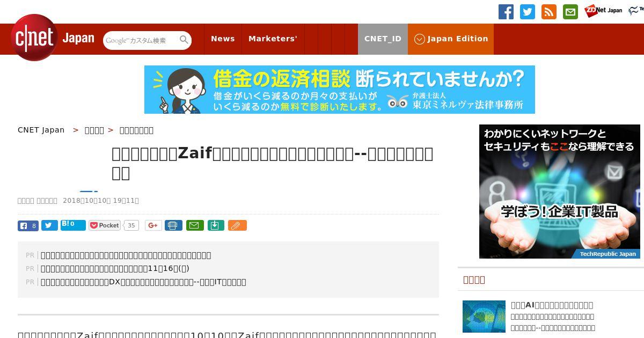Click inside the Google custom search field
This screenshot has height=338, width=644.
tap(141, 40)
